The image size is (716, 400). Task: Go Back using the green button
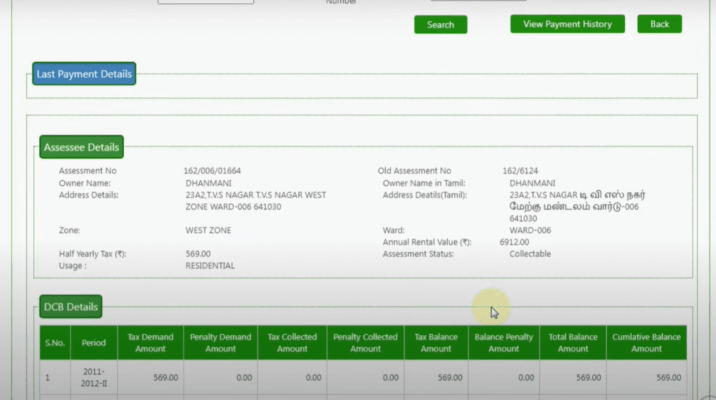pyautogui.click(x=659, y=24)
